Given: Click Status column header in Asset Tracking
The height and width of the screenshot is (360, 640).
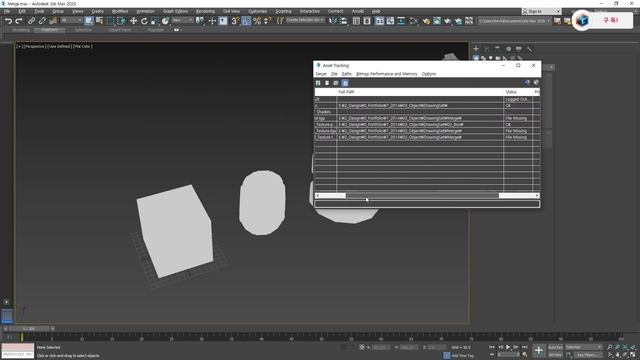Looking at the screenshot, I should point(518,92).
